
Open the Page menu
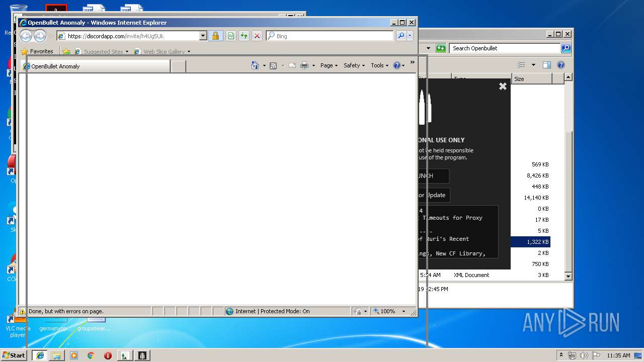tap(329, 65)
